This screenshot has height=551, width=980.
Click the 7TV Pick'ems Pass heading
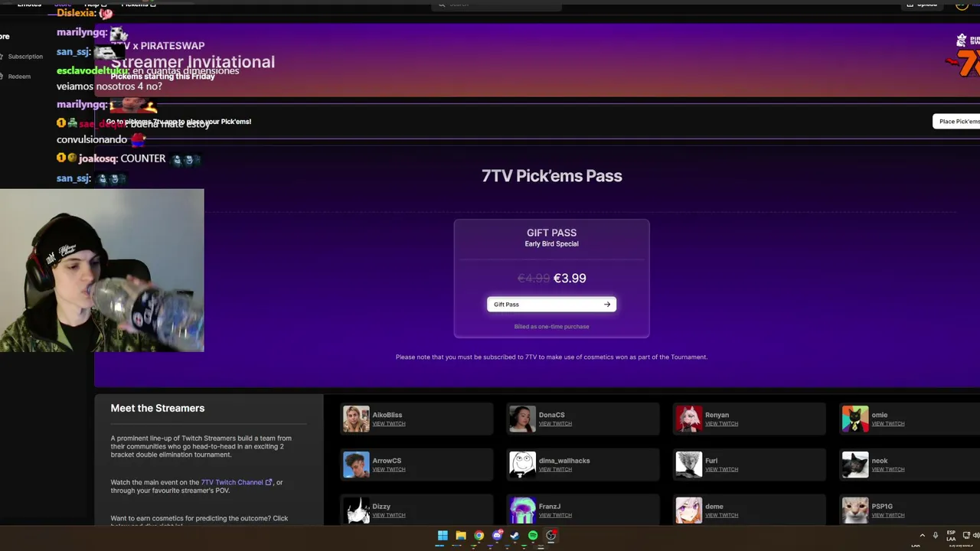point(551,176)
